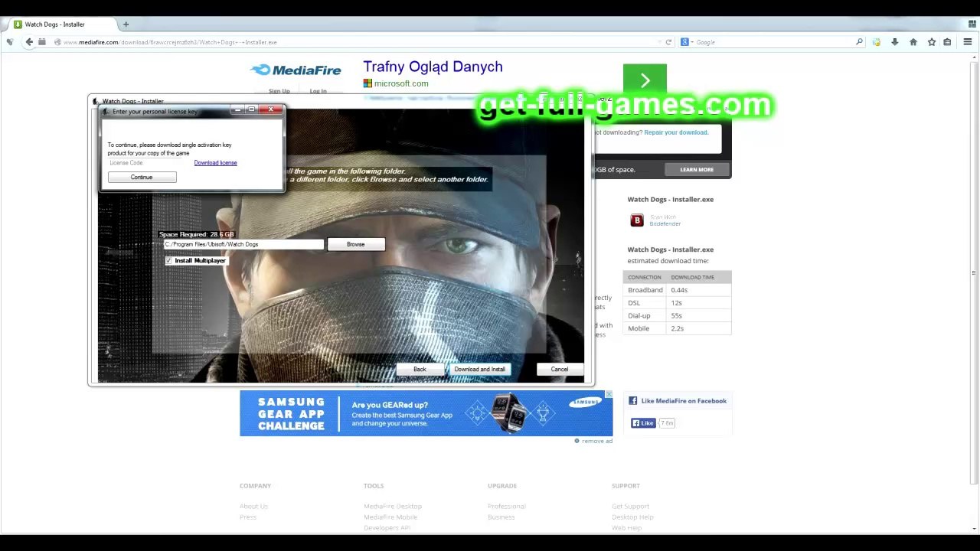Open the Download license link
Viewport: 980px width, 551px height.
coord(215,163)
